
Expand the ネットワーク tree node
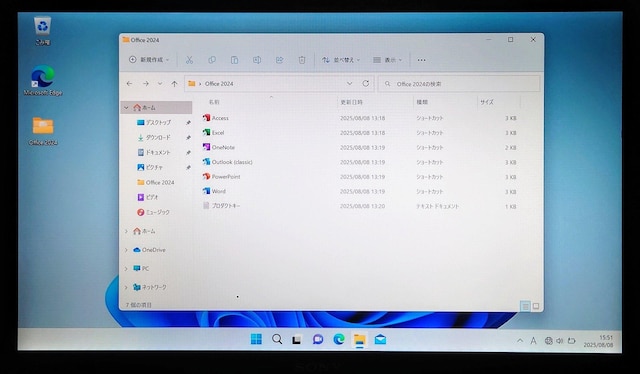(126, 287)
